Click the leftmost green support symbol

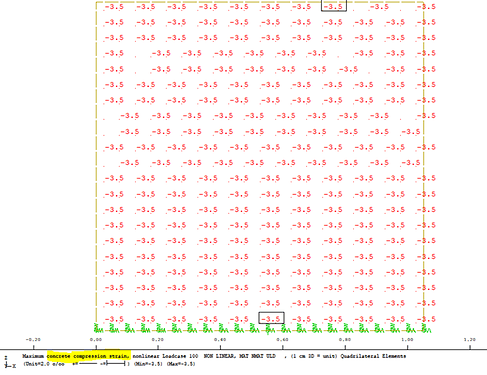point(98,328)
